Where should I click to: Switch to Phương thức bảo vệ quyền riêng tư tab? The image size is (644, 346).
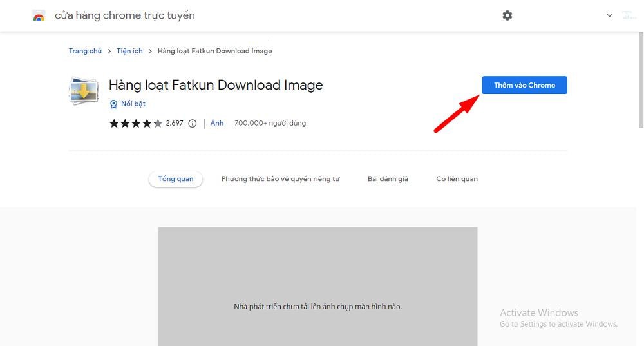click(x=280, y=179)
